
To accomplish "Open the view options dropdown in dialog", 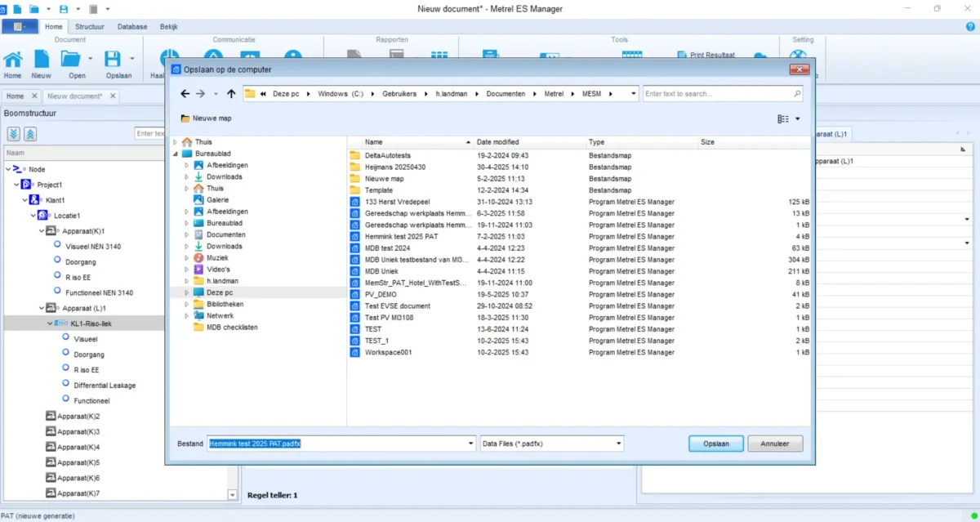I will click(797, 119).
